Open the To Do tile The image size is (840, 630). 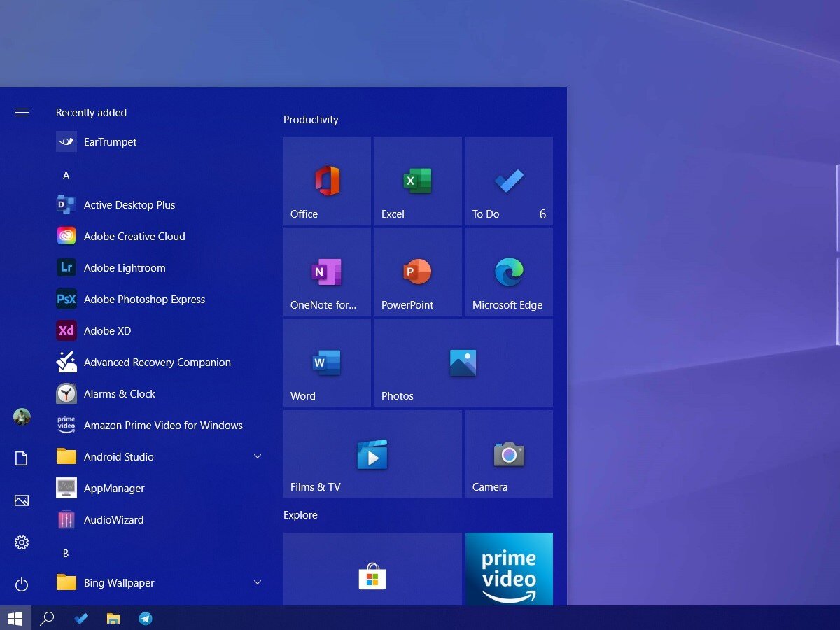pyautogui.click(x=509, y=181)
